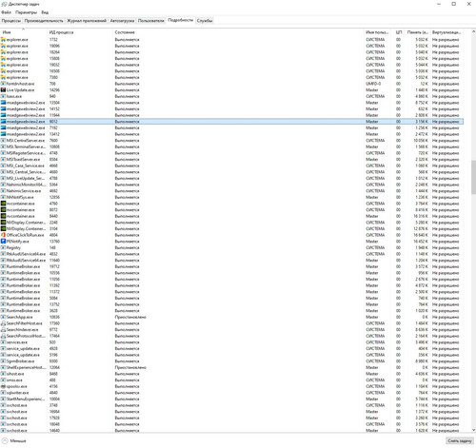Click the blue icon beside PENotify.exe
The image size is (476, 448).
[x=3, y=242]
